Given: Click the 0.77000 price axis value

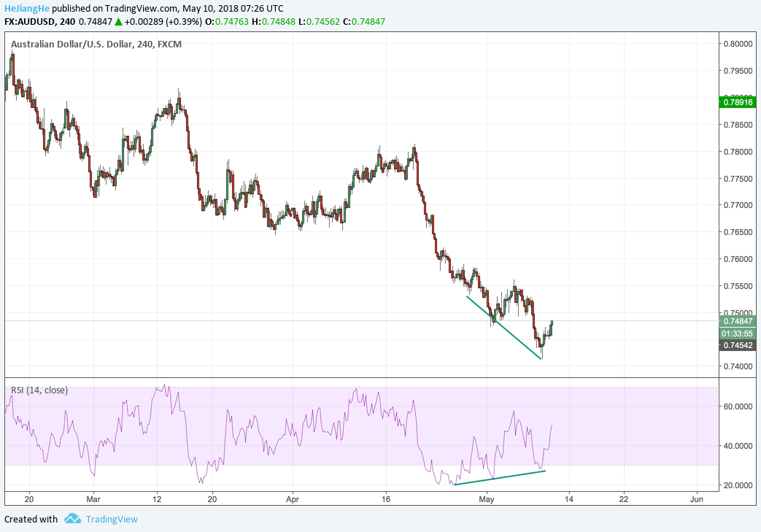Looking at the screenshot, I should pyautogui.click(x=738, y=205).
